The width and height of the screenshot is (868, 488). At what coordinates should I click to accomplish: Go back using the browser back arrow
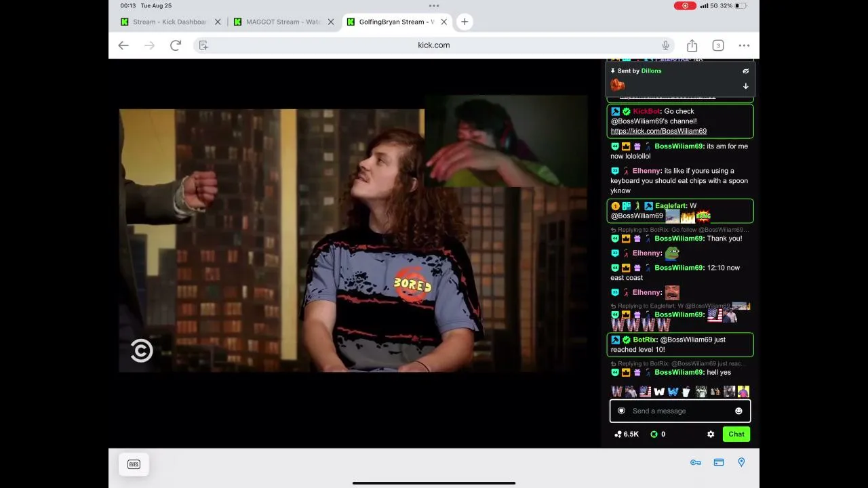click(x=123, y=45)
